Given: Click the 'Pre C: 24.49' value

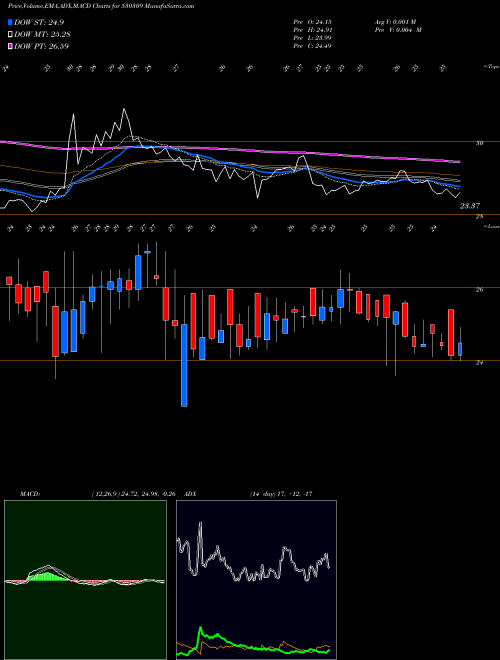Looking at the screenshot, I should 313,46.
